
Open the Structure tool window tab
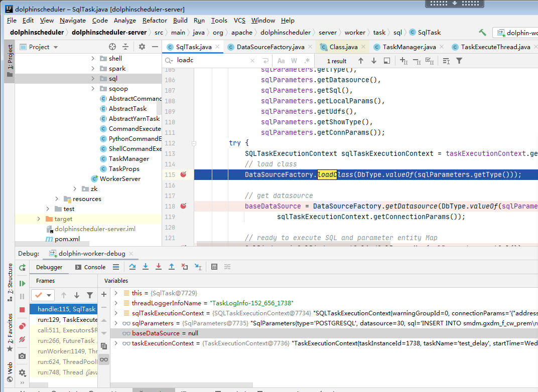pyautogui.click(x=10, y=282)
